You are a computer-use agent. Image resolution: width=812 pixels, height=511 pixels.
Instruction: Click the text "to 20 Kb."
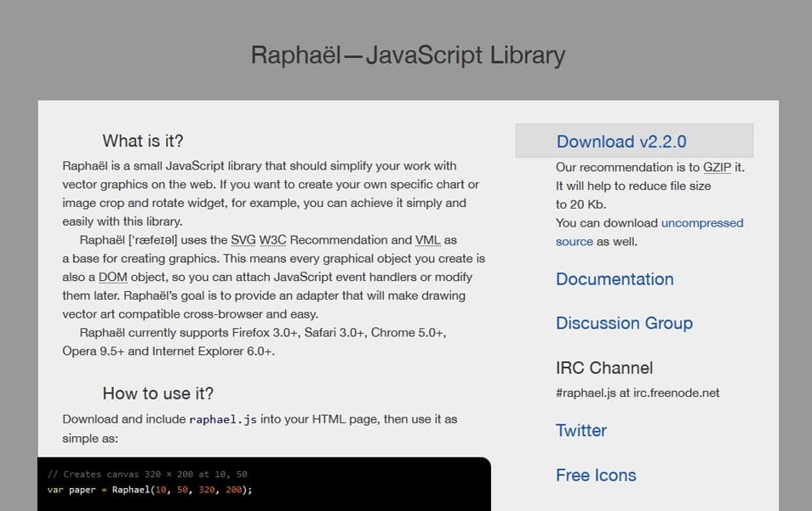[x=581, y=204]
